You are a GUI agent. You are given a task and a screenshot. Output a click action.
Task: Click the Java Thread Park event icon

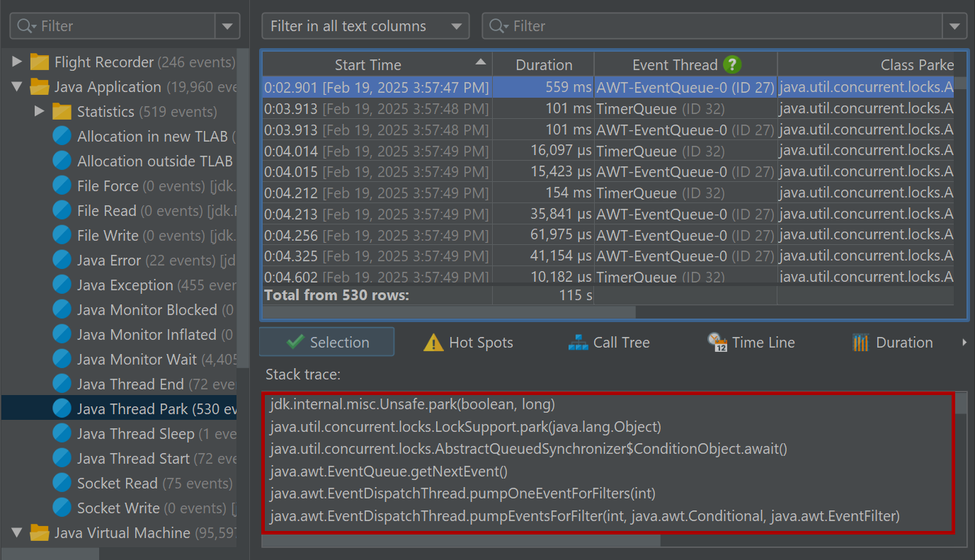62,409
